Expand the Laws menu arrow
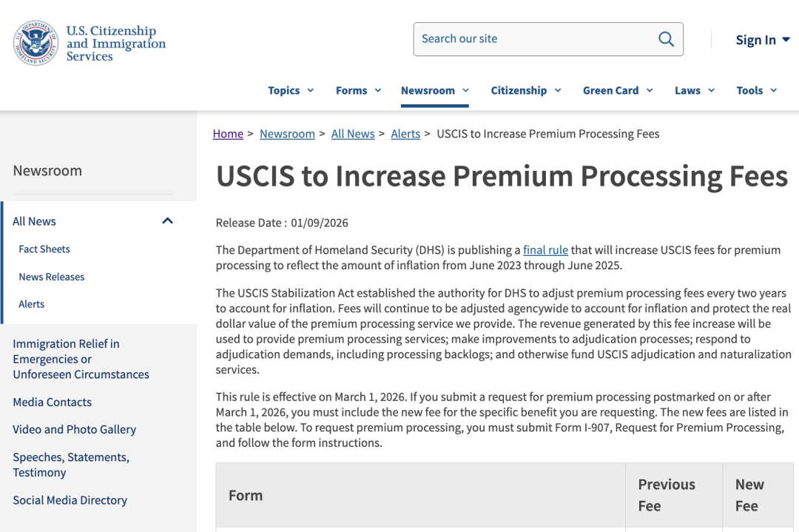 (x=712, y=90)
